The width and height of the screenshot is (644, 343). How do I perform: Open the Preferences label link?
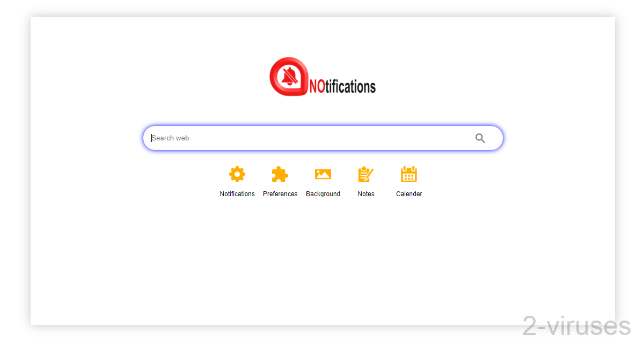coord(280,193)
